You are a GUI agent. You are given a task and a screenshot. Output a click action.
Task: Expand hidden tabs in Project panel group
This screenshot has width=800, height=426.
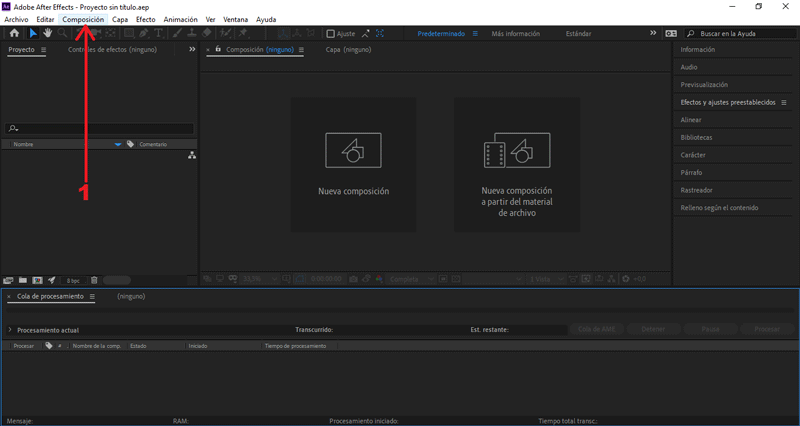[192, 49]
